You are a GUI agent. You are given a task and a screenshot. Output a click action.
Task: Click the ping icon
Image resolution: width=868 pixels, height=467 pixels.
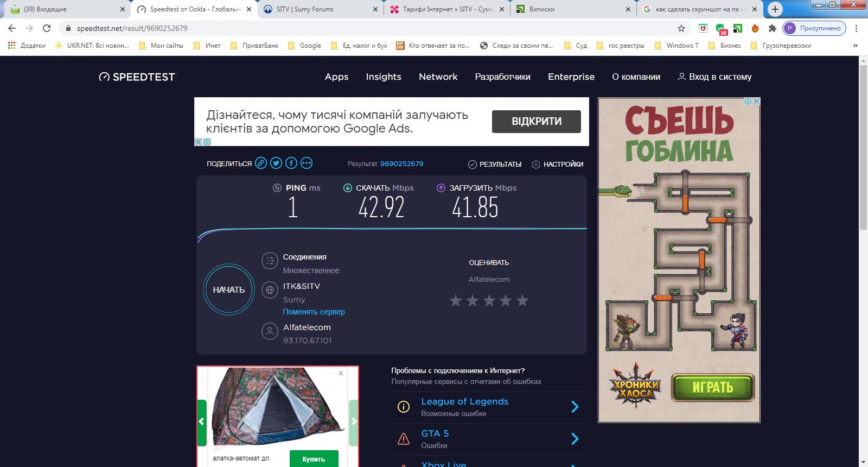pos(277,188)
